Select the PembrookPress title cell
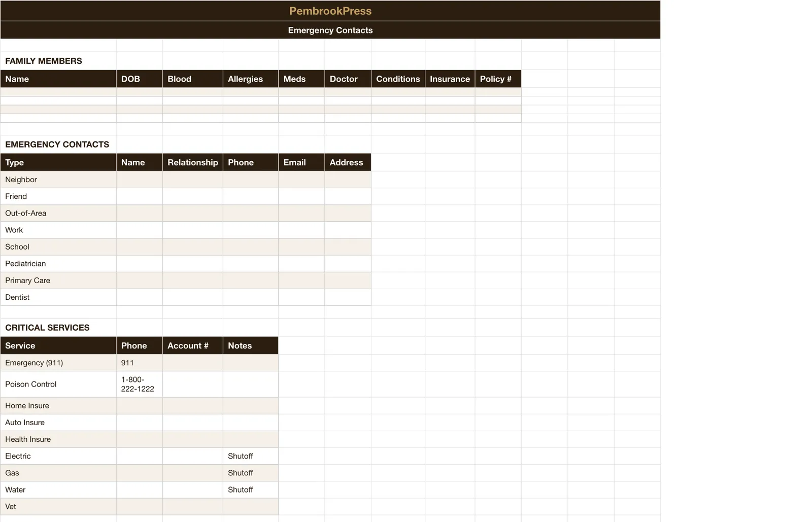The height and width of the screenshot is (522, 812). click(330, 11)
